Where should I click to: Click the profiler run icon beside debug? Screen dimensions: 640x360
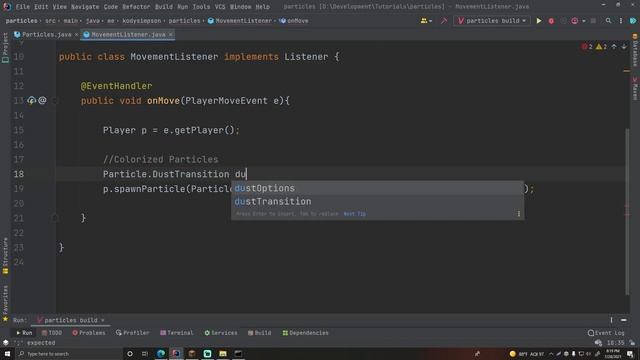[575, 21]
